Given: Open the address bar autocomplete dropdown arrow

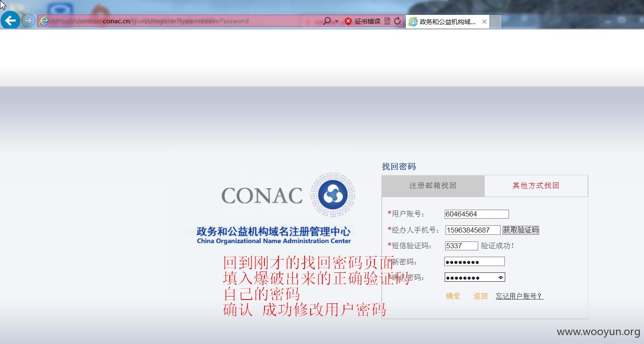Looking at the screenshot, I should pyautogui.click(x=337, y=21).
